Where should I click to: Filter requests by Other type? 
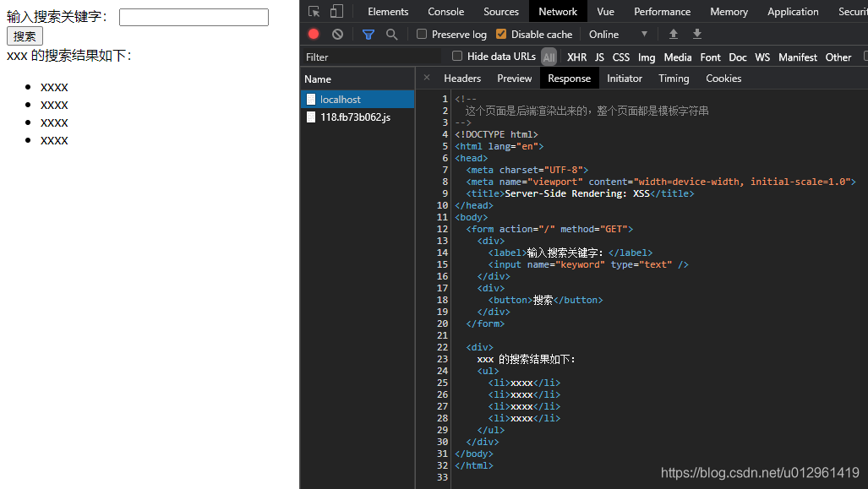(x=838, y=57)
